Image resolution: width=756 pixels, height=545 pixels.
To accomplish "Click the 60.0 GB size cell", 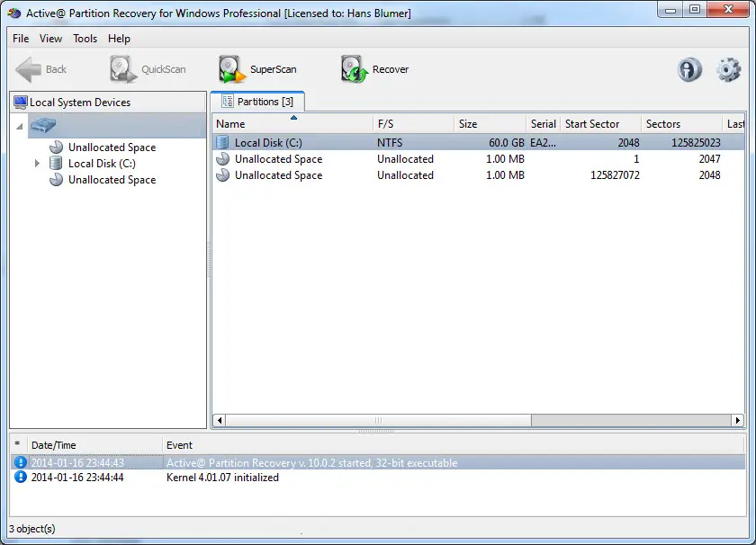I will click(506, 143).
